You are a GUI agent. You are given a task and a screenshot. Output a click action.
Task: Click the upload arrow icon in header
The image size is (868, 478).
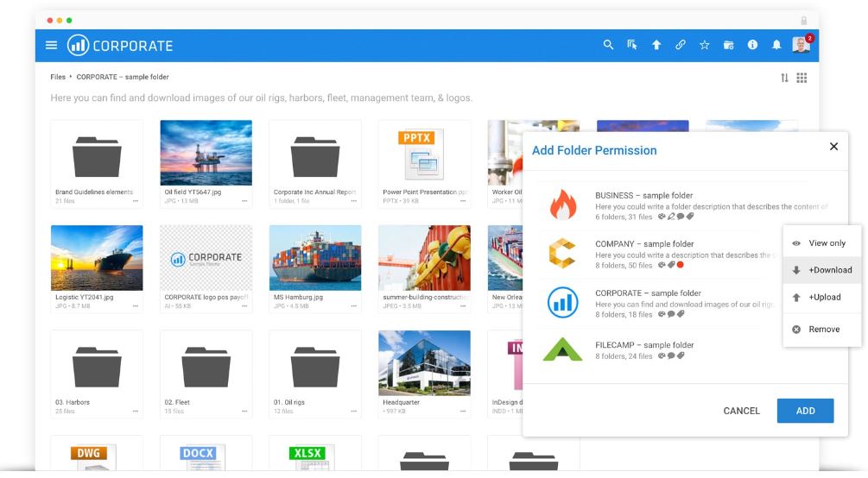pyautogui.click(x=656, y=45)
